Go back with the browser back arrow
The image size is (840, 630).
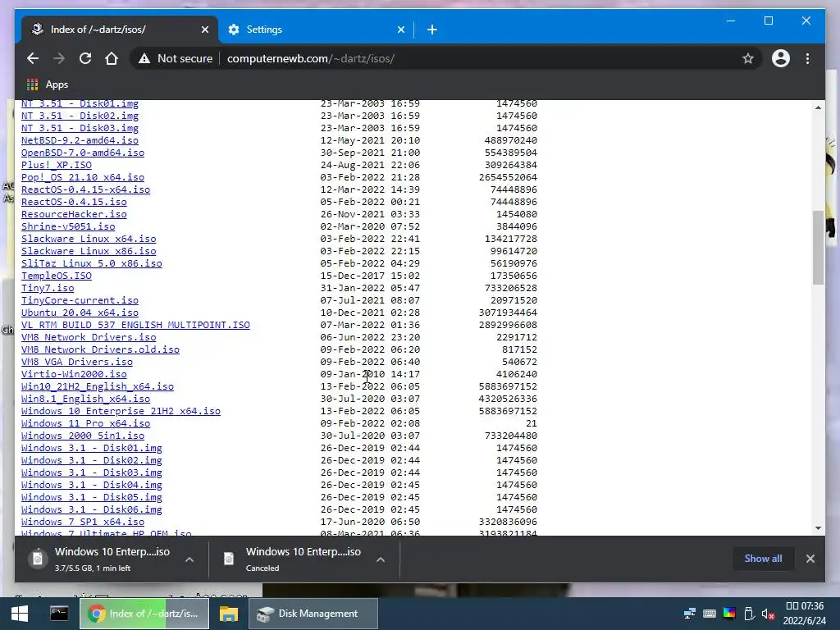tap(33, 58)
